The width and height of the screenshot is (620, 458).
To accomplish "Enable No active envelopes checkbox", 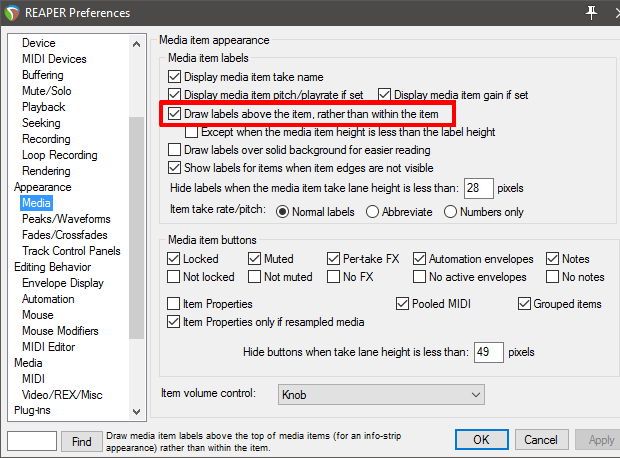I will [419, 276].
